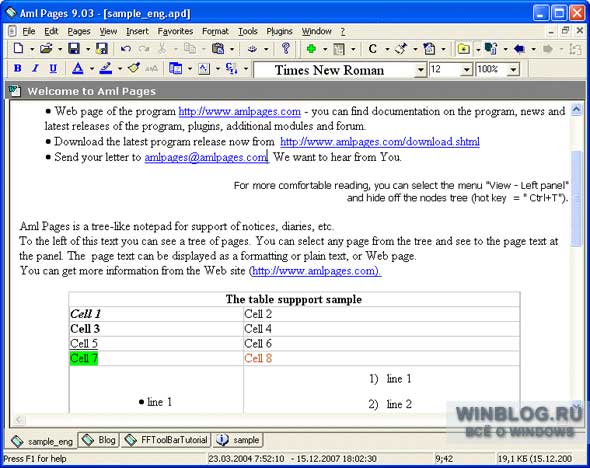The image size is (590, 468).
Task: Create a new document with toolbar icon
Action: coord(18,49)
